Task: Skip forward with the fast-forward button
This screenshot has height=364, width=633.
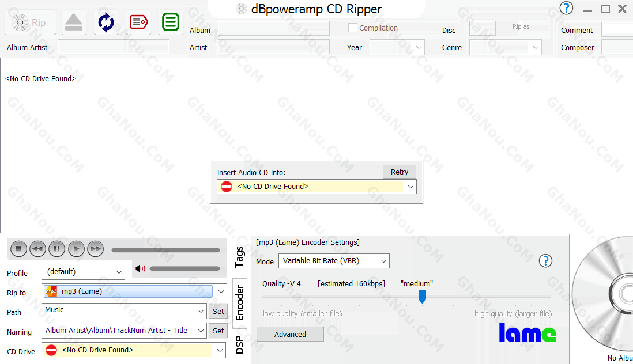Action: [x=96, y=249]
